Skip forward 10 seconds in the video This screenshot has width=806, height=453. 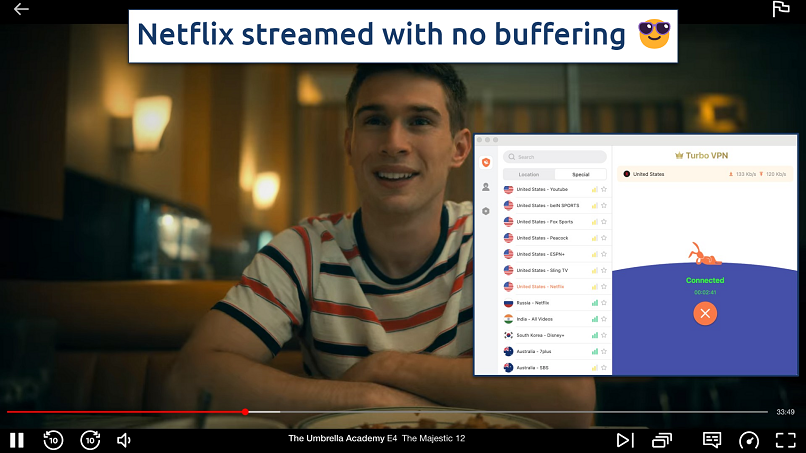point(90,440)
